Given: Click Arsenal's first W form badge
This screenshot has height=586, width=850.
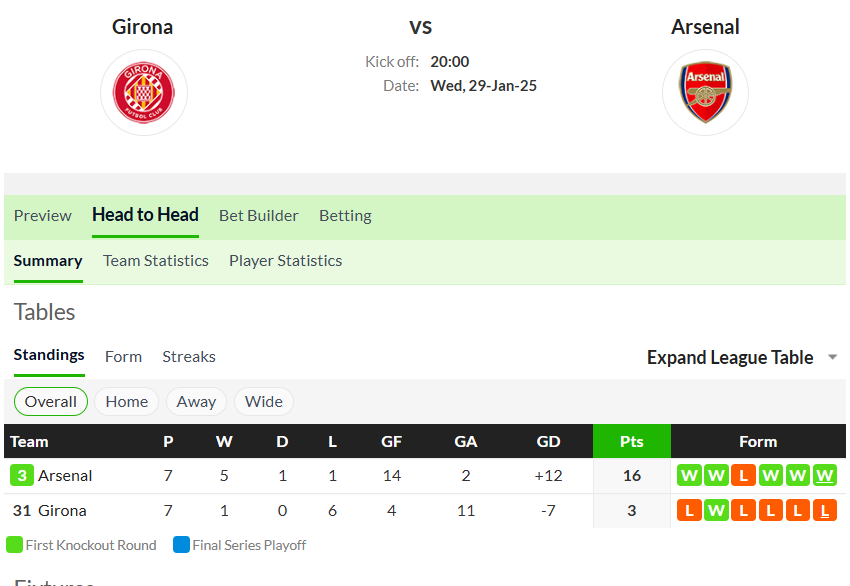Looking at the screenshot, I should (689, 475).
